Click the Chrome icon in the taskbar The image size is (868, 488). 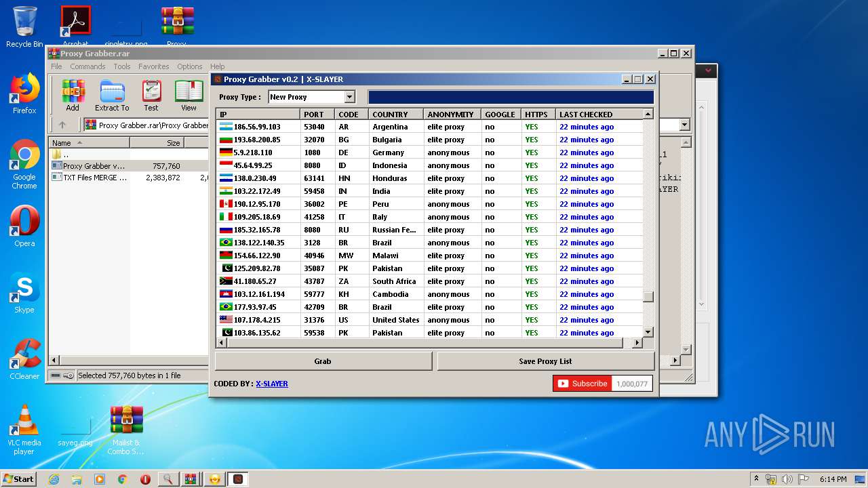pyautogui.click(x=123, y=479)
